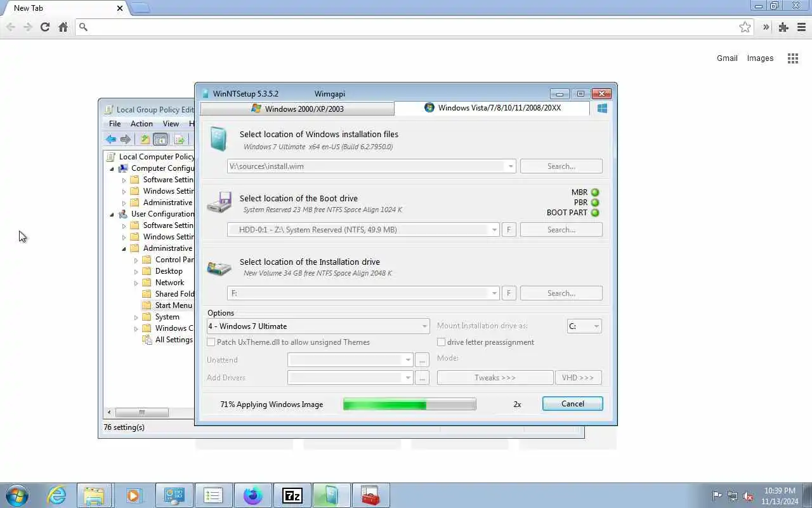The width and height of the screenshot is (812, 508).
Task: Open Windows Media Player from the taskbar
Action: [x=133, y=495]
